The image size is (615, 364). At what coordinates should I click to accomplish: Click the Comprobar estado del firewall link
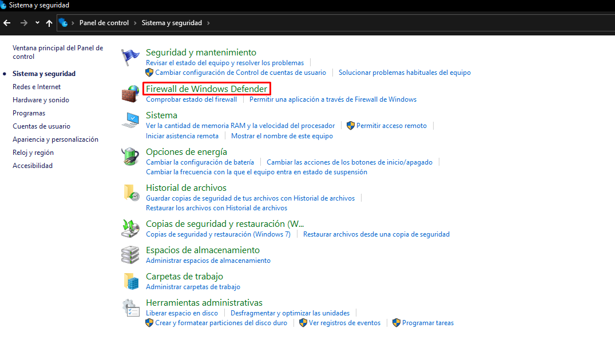coord(191,99)
